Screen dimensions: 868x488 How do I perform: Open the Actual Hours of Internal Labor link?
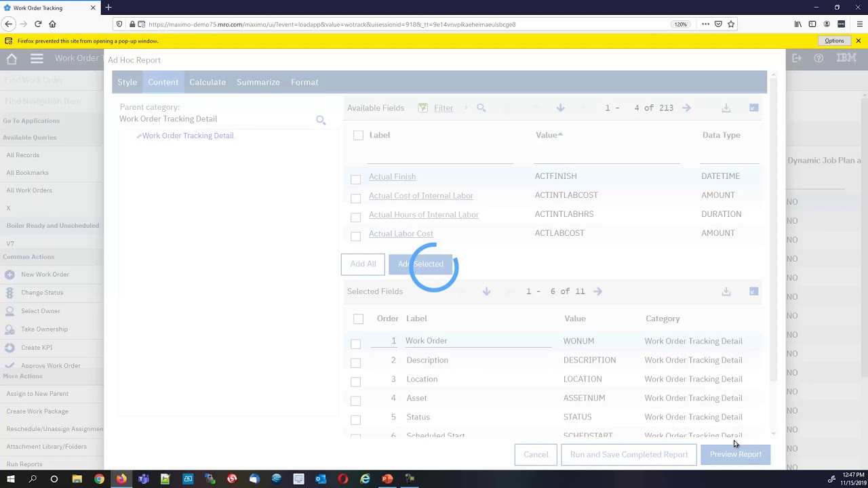(x=424, y=214)
